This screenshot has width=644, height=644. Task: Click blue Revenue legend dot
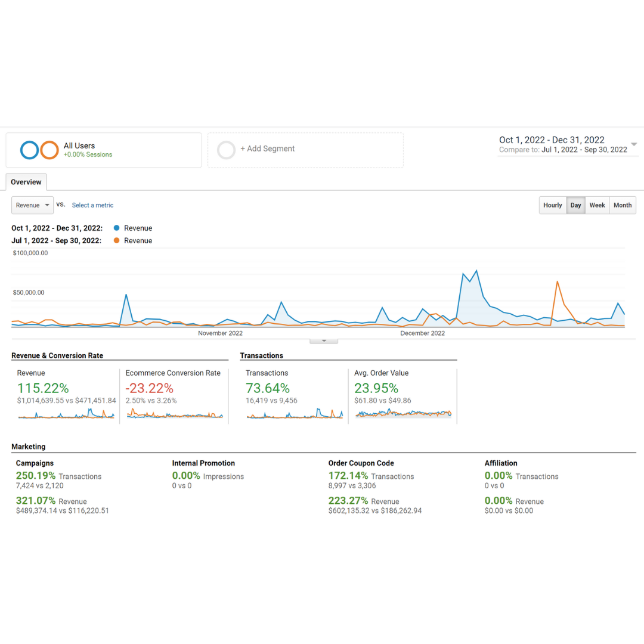coord(116,228)
